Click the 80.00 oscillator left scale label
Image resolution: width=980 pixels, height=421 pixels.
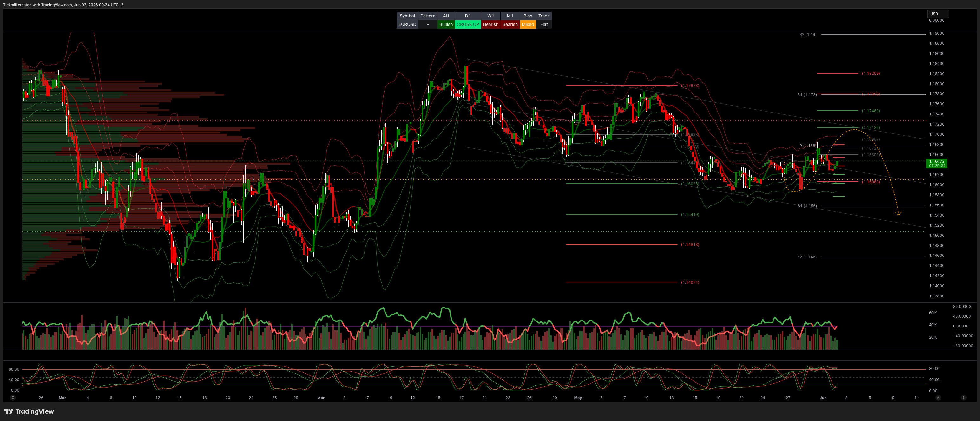pyautogui.click(x=14, y=369)
